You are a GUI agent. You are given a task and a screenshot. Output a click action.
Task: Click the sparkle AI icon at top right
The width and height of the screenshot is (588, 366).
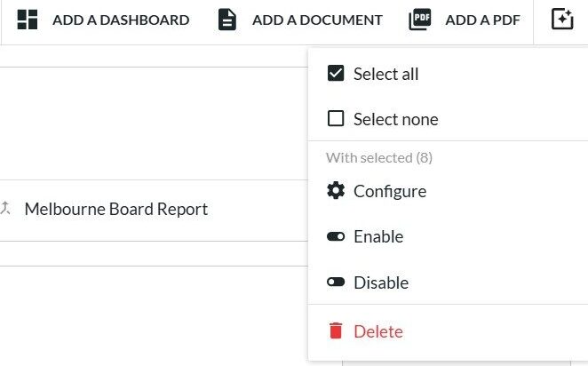pos(562,20)
